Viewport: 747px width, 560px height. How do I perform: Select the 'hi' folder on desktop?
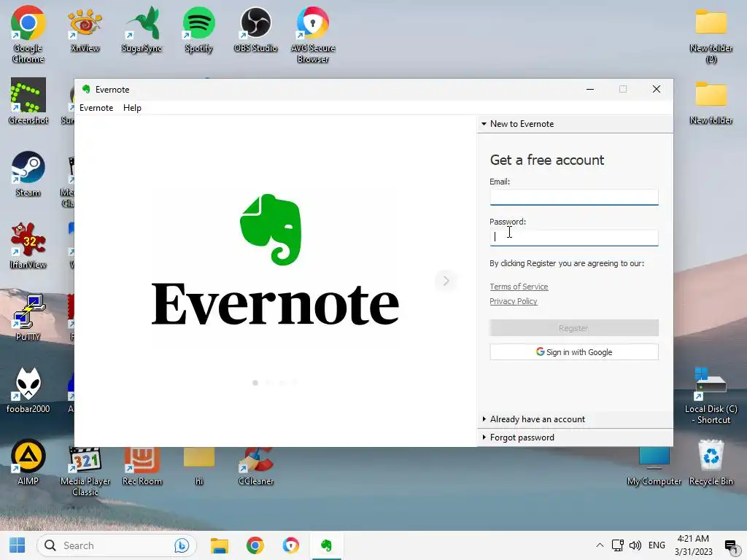tap(199, 466)
